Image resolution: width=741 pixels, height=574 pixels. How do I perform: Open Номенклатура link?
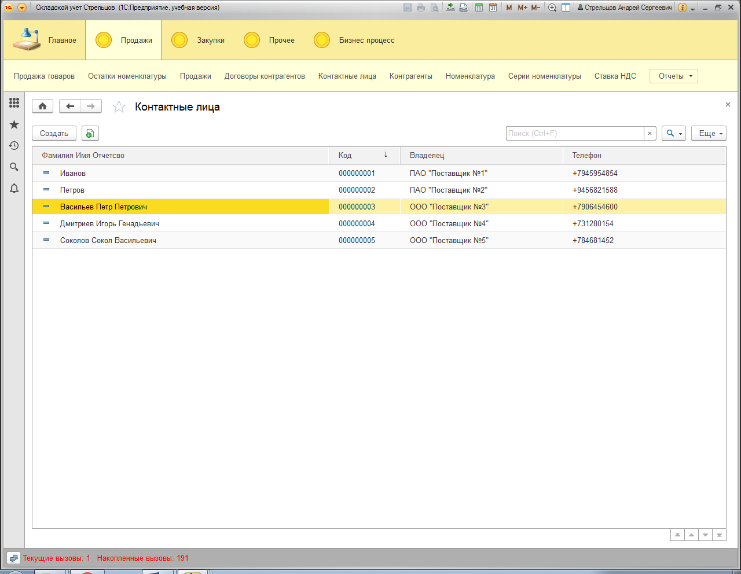[470, 76]
